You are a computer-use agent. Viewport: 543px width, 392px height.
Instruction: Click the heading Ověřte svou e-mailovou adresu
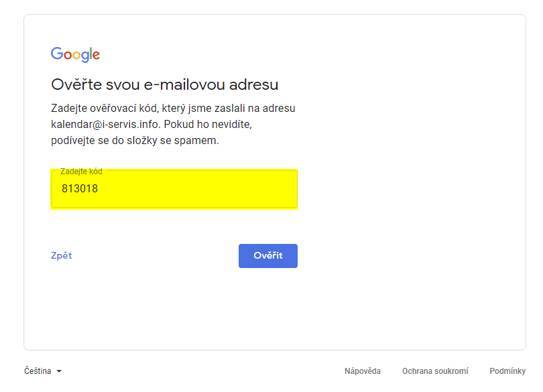[x=164, y=84]
